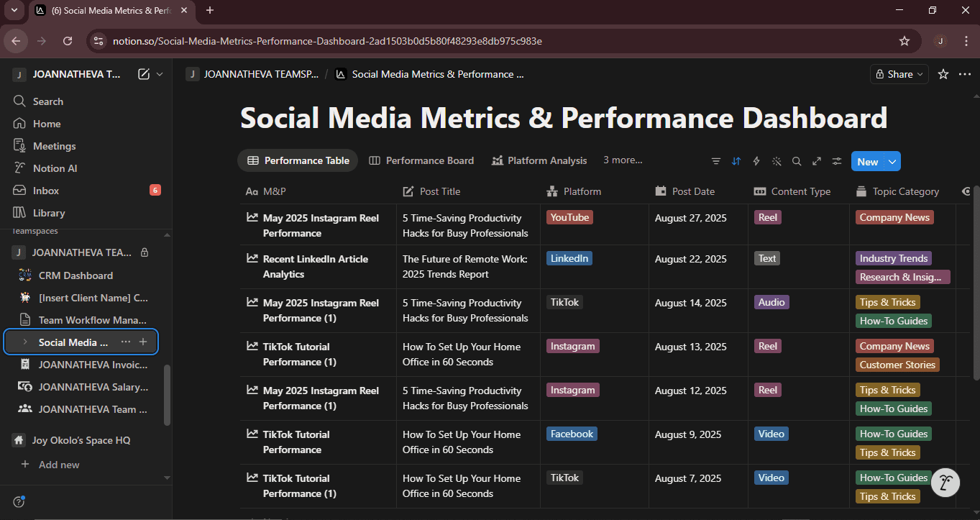This screenshot has height=520, width=980.
Task: Favorite this page with star icon
Action: [943, 74]
